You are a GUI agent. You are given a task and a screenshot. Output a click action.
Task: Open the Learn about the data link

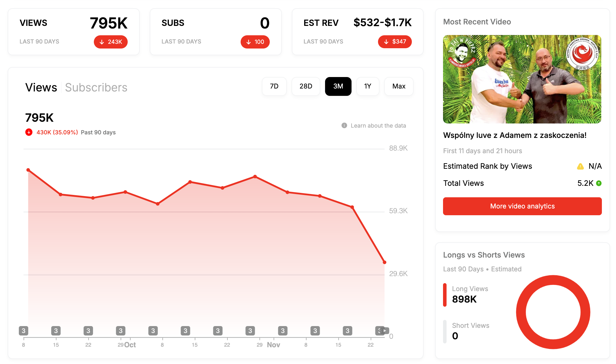(x=378, y=126)
